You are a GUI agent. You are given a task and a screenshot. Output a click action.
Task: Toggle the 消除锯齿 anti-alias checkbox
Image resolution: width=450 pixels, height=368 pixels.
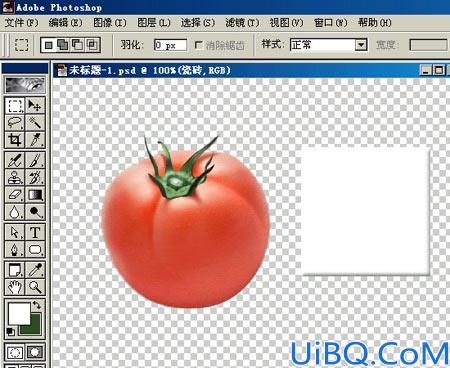(199, 44)
